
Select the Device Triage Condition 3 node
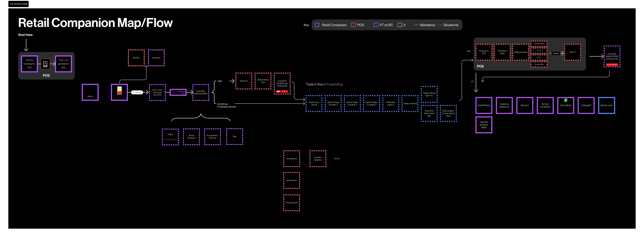coord(372,104)
